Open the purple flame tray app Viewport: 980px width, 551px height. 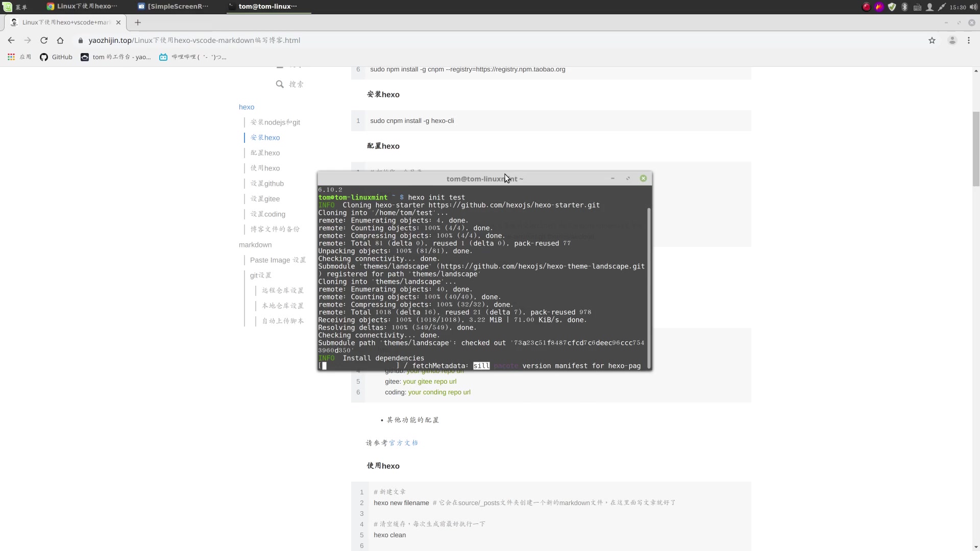[879, 7]
